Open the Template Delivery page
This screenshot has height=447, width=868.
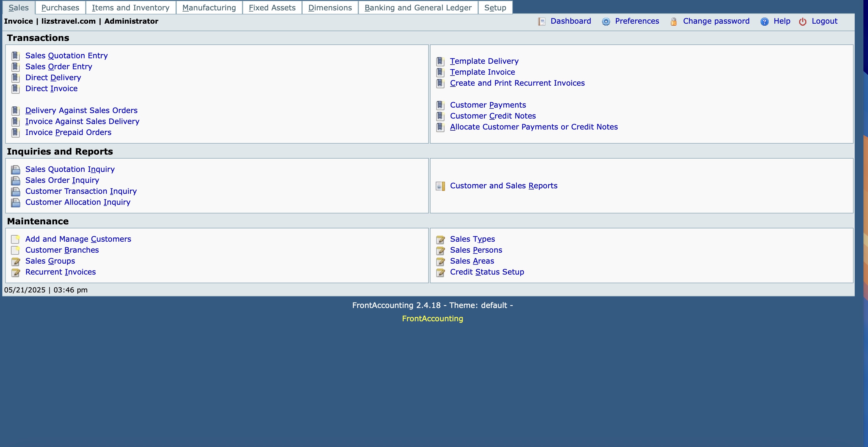pyautogui.click(x=484, y=61)
